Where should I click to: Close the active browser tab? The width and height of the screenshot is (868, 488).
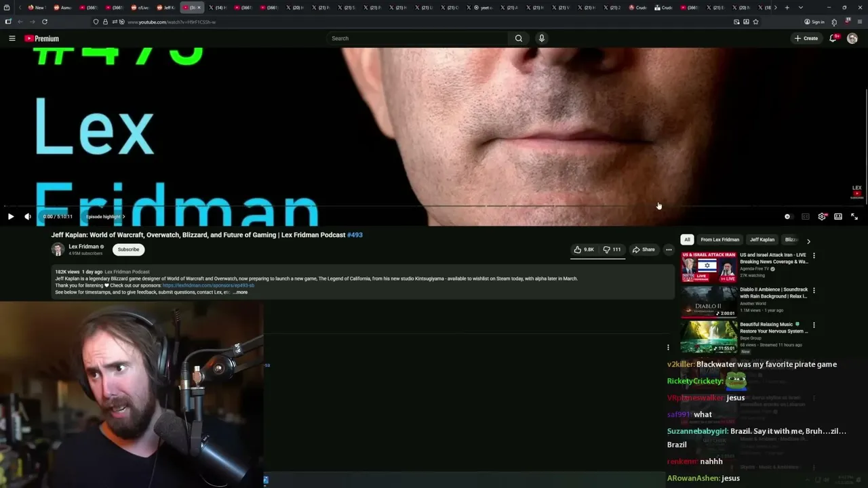click(x=199, y=7)
